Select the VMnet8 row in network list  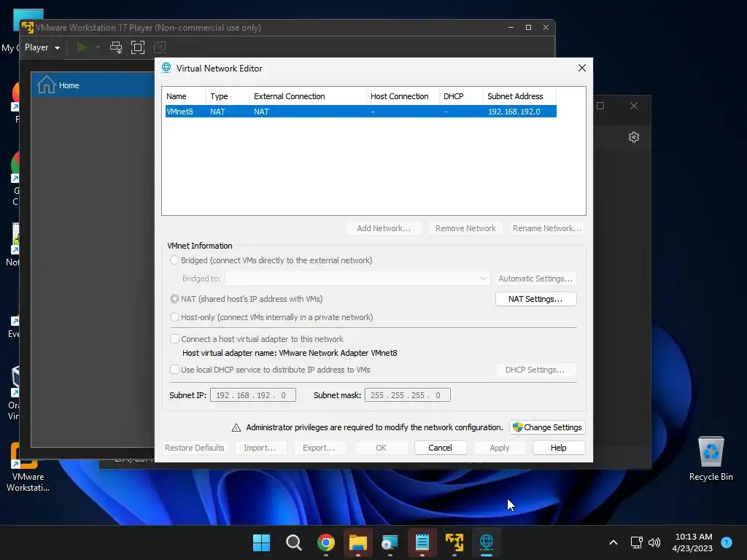tap(360, 112)
